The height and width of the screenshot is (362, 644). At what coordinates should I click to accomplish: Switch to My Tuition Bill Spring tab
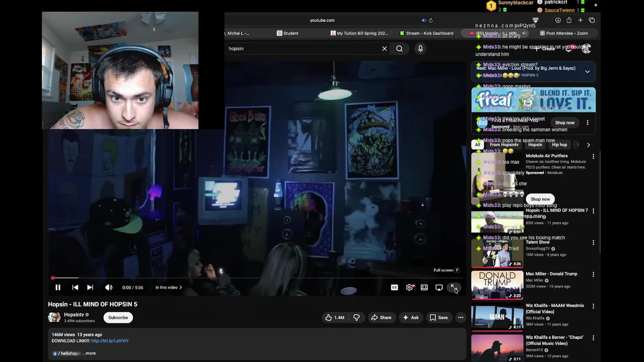[x=359, y=33]
